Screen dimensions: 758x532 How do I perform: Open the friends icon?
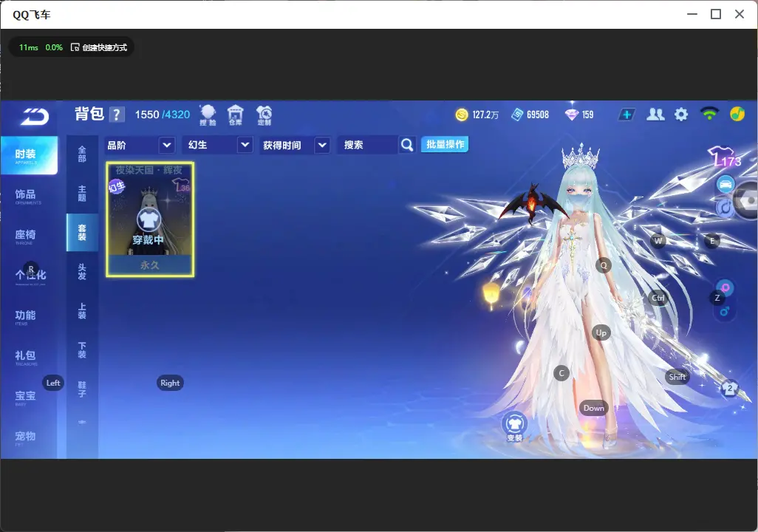click(655, 115)
